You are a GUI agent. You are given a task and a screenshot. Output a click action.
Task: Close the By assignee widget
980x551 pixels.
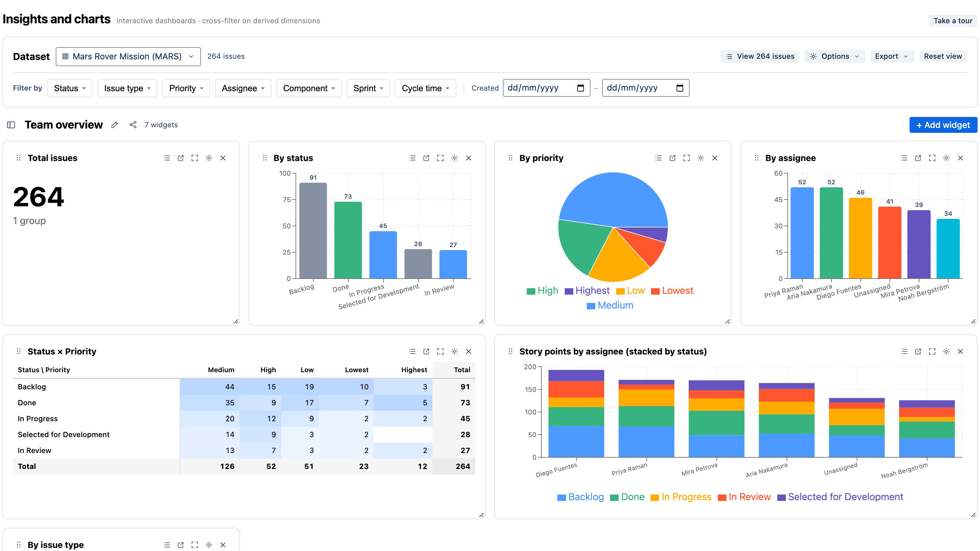pyautogui.click(x=961, y=158)
